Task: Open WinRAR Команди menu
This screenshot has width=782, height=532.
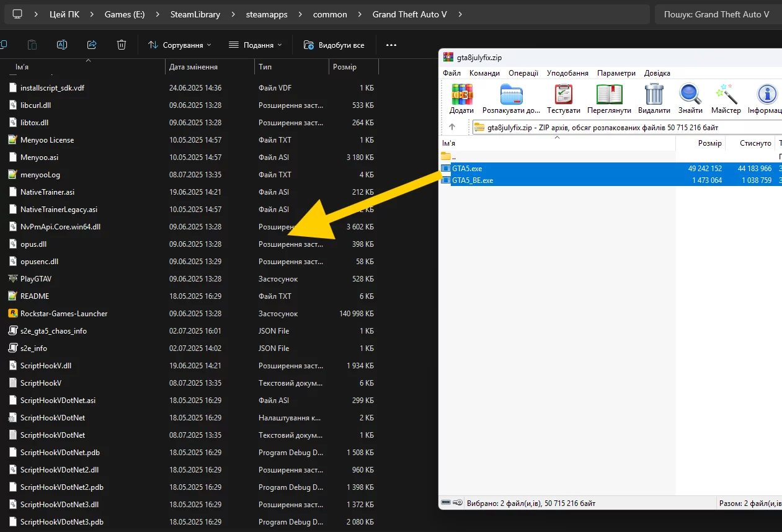Action: (484, 73)
